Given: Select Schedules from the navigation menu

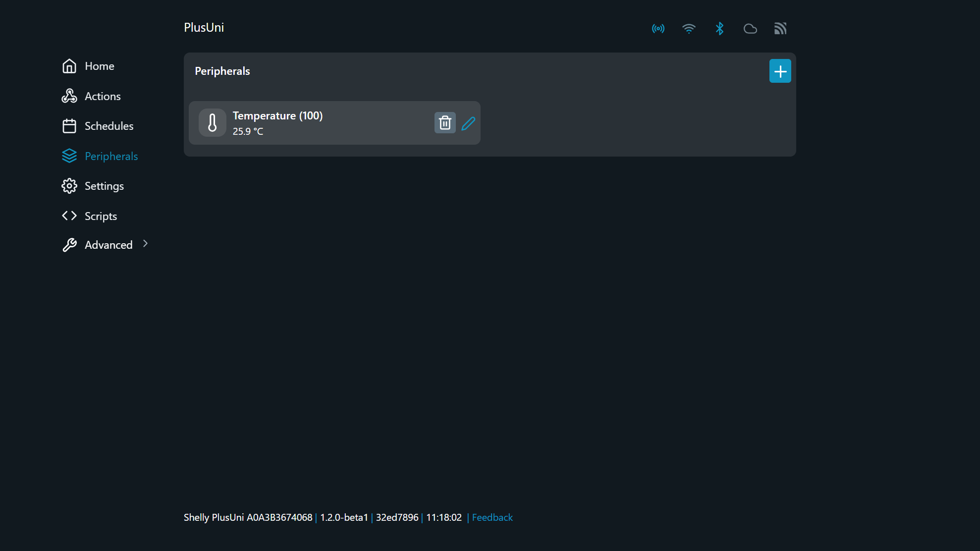Looking at the screenshot, I should 109,126.
